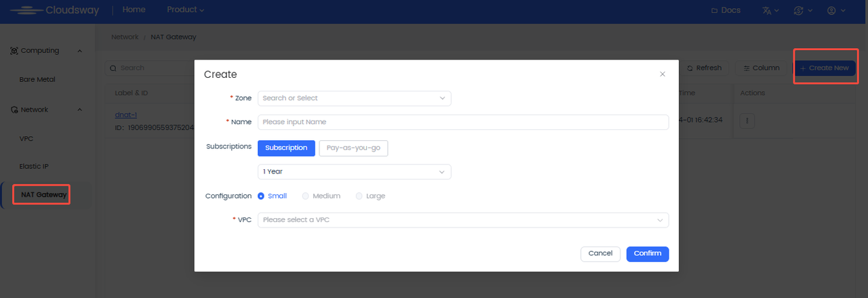The height and width of the screenshot is (298, 868).
Task: Open the Docs link in header
Action: 726,10
